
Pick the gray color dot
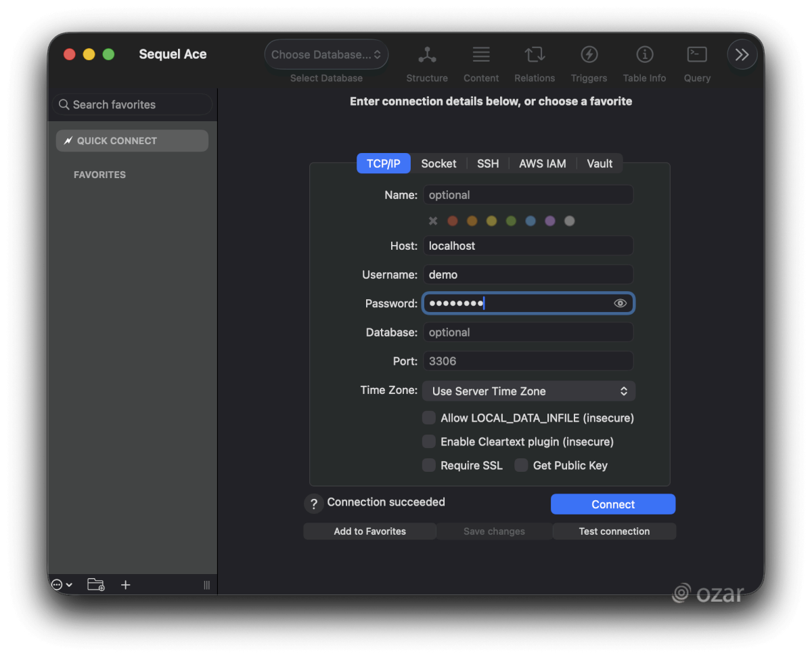pos(570,221)
